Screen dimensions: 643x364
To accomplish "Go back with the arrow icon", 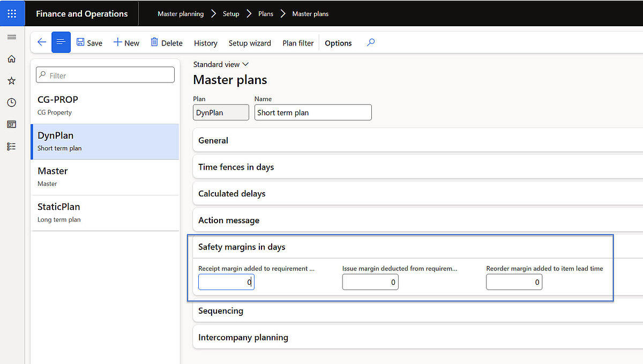I will [42, 42].
